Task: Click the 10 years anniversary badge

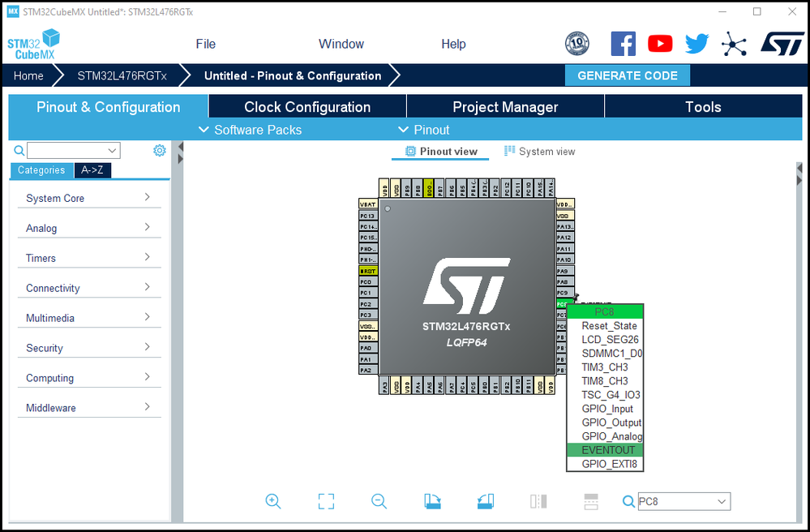Action: [x=577, y=43]
